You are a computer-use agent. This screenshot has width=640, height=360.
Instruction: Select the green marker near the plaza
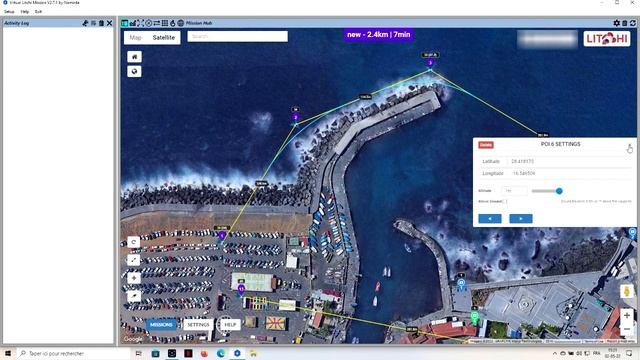(474, 316)
